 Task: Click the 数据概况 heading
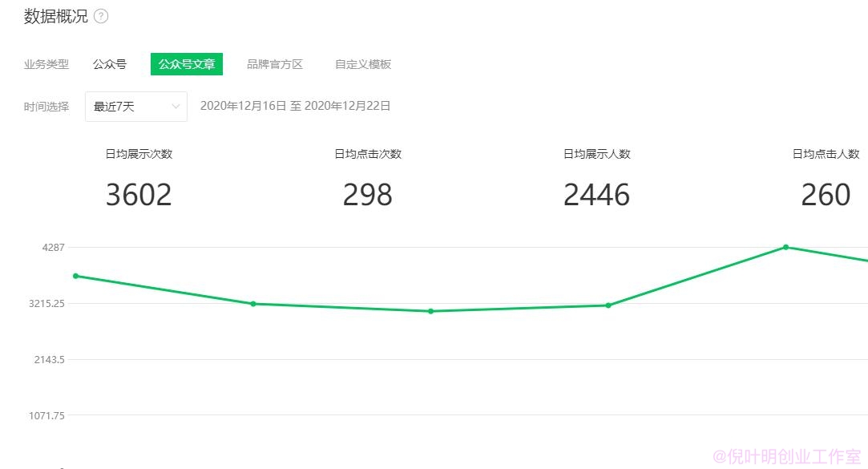click(x=56, y=17)
